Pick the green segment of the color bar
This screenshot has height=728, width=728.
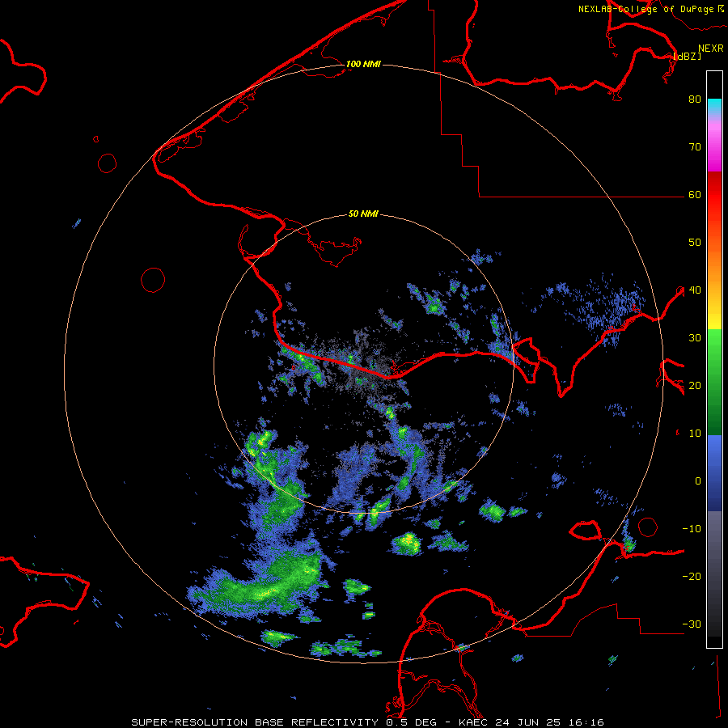coord(714,382)
